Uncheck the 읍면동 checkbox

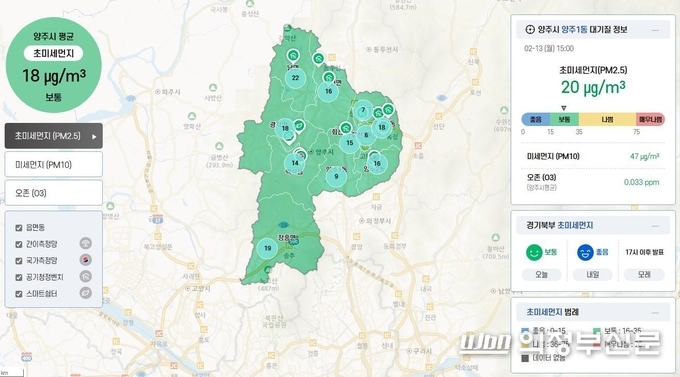point(19,228)
